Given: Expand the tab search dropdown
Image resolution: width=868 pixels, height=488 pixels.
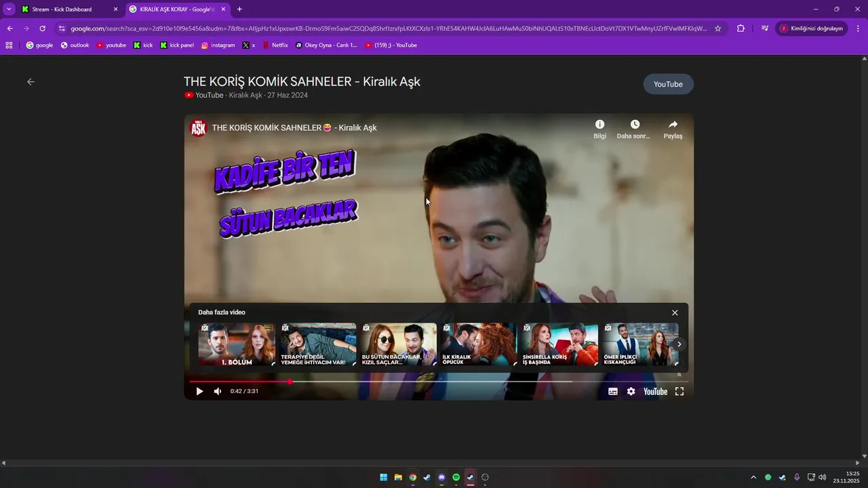Looking at the screenshot, I should [9, 9].
